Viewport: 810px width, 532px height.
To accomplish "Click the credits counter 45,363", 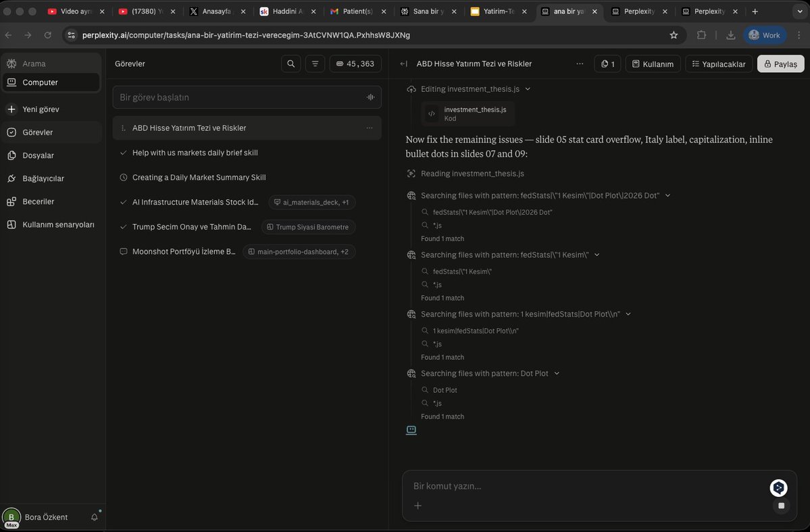I will pyautogui.click(x=355, y=63).
